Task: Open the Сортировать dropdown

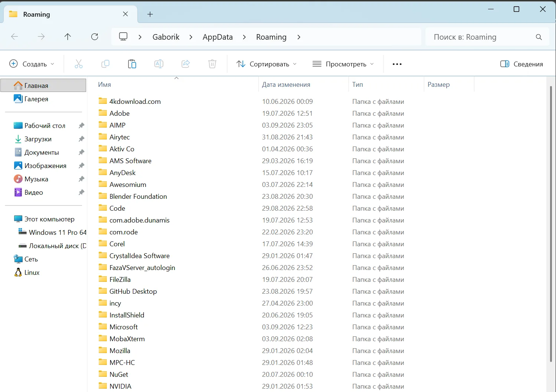Action: click(267, 64)
